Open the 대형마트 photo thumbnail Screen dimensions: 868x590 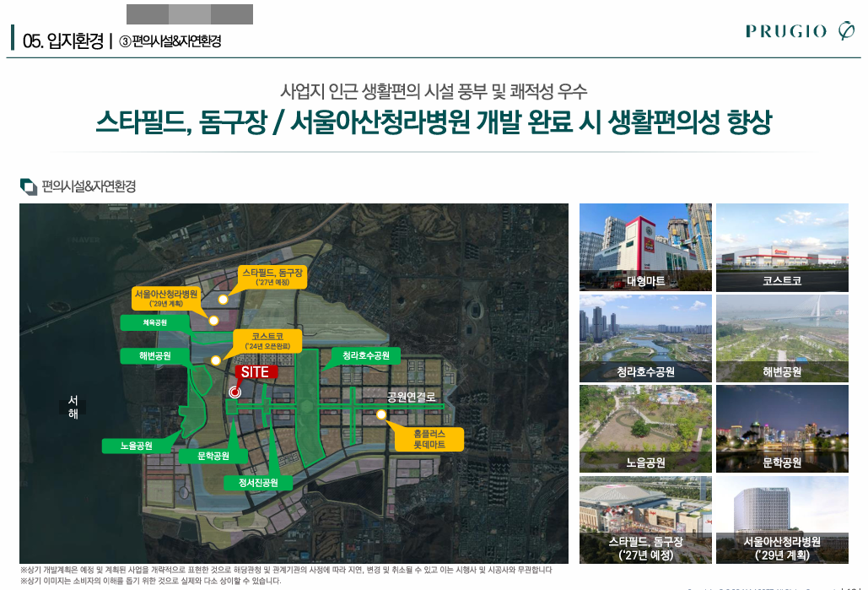[645, 247]
